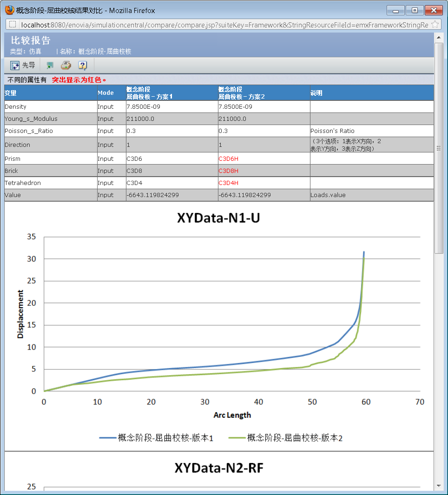Click the C3D6 value in 方案1
This screenshot has height=495, width=448.
click(x=134, y=158)
